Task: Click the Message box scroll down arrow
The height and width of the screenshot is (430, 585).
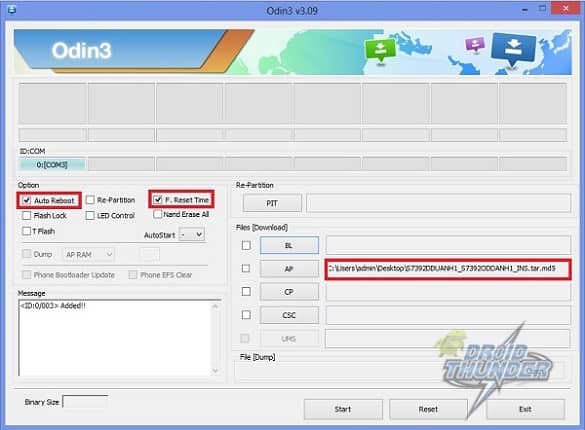Action: [215, 371]
